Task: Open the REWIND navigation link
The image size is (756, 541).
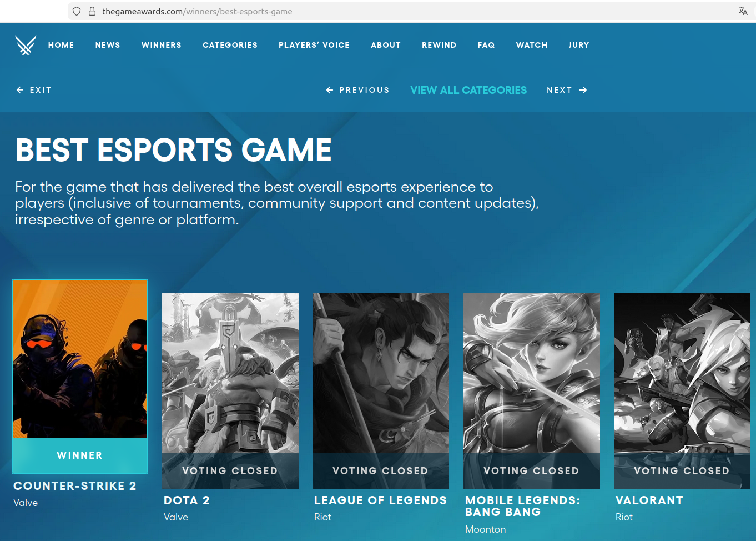Action: point(439,45)
